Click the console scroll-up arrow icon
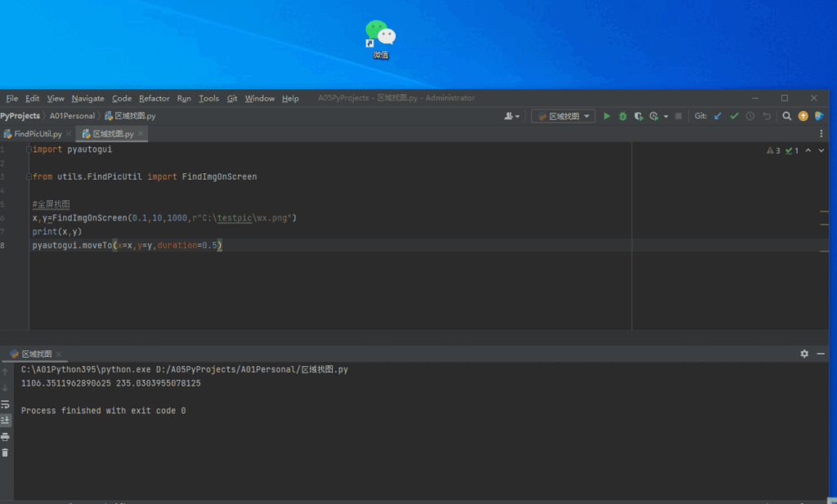837x504 pixels. (x=6, y=372)
